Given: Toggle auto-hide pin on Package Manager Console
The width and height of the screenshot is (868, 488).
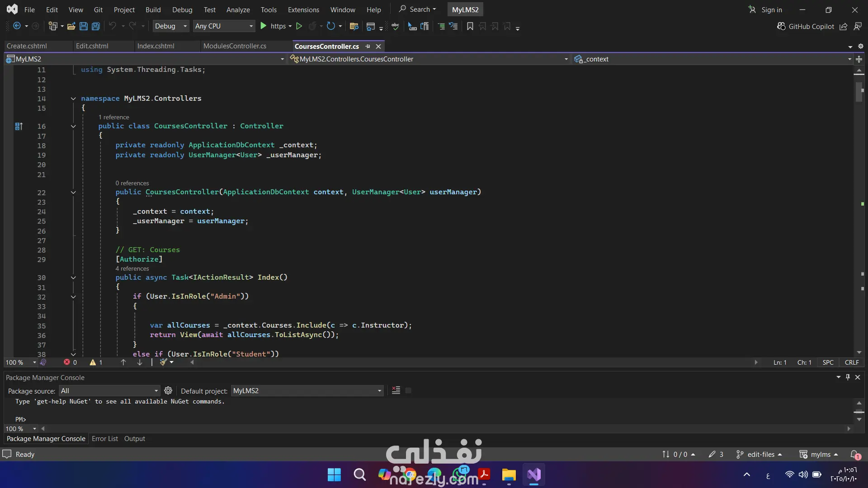Looking at the screenshot, I should point(848,377).
